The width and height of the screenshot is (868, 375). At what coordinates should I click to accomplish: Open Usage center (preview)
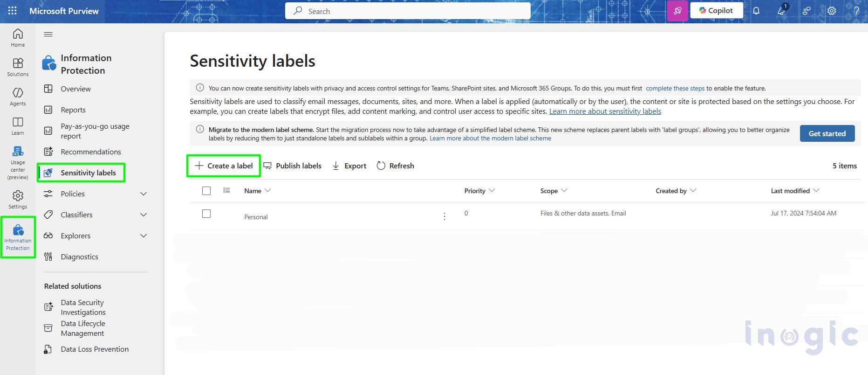[x=18, y=163]
